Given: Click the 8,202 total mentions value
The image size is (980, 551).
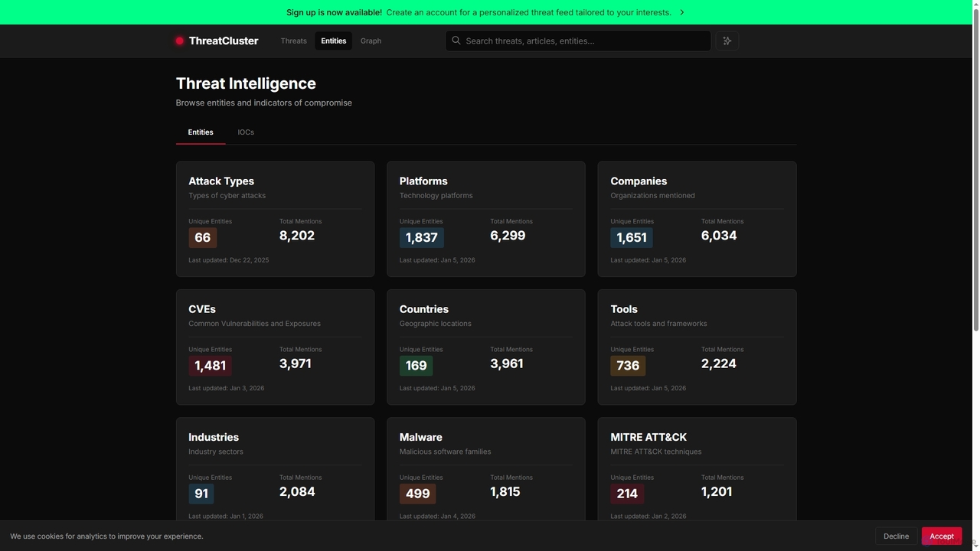Looking at the screenshot, I should pos(297,236).
